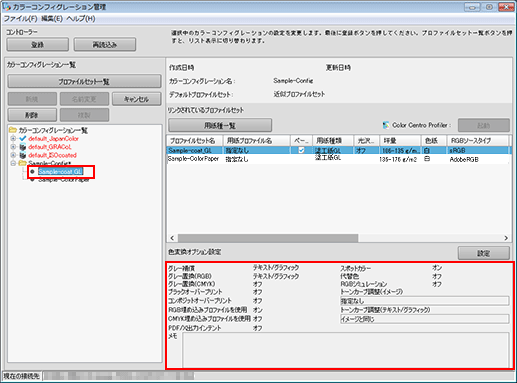
Task: Click the 色紙 column header
Action: tap(434, 141)
